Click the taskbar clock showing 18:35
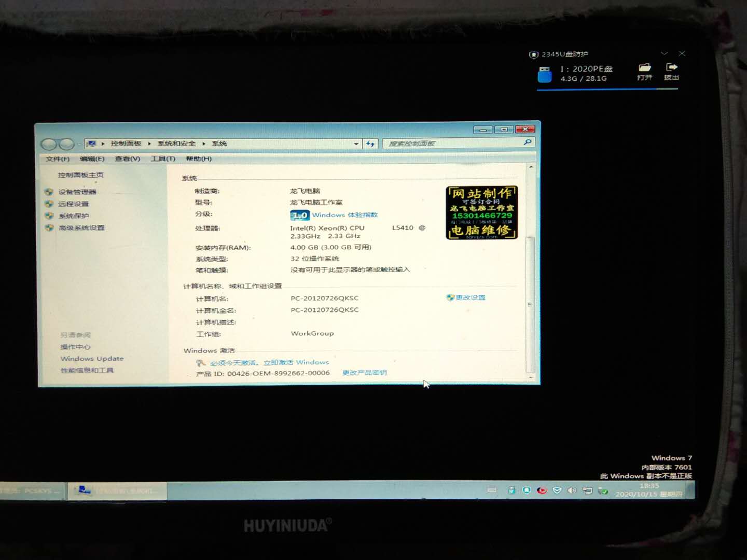747x560 pixels. pos(649,491)
